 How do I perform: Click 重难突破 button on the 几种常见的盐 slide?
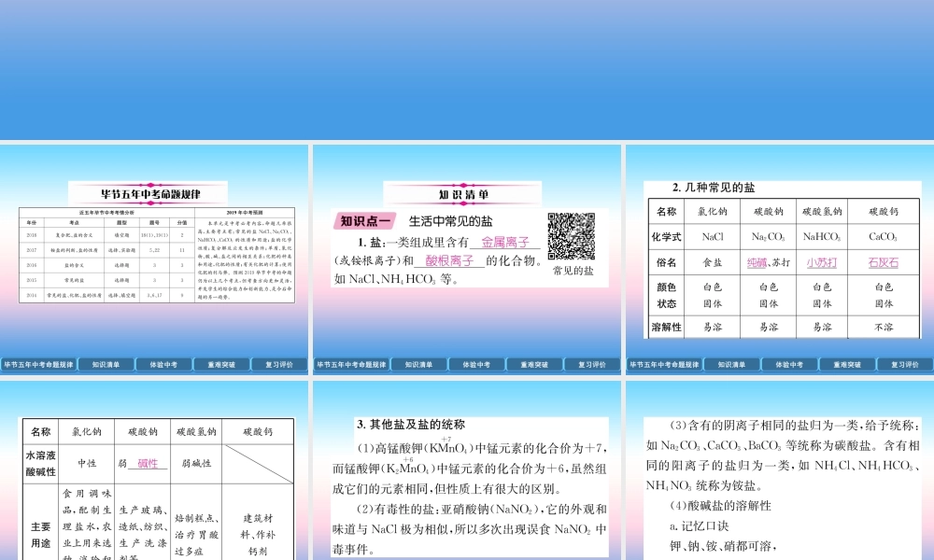coord(847,365)
